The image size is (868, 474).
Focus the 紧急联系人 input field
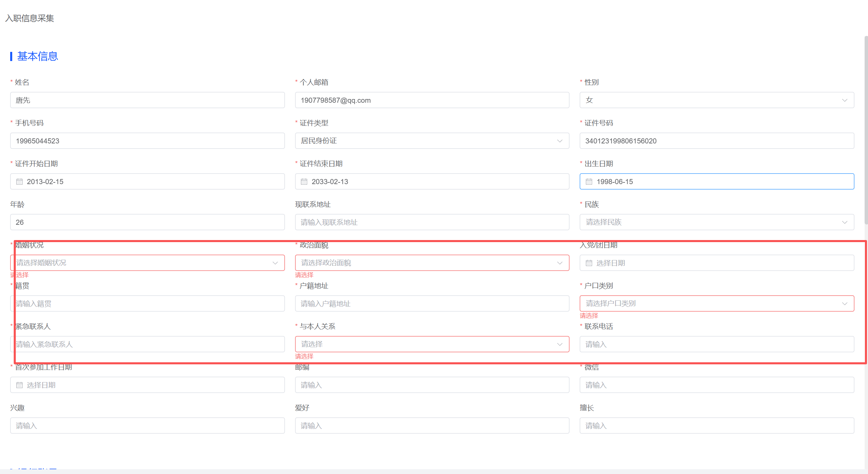pos(147,344)
